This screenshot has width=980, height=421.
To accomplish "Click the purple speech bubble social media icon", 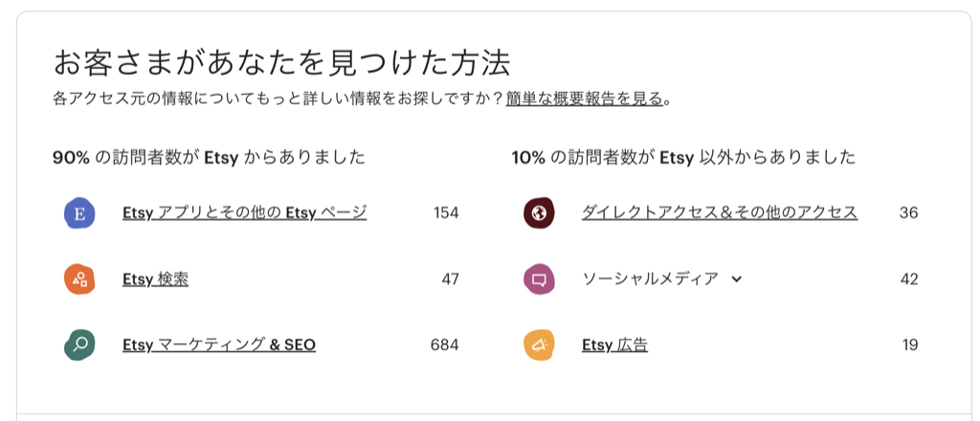I will click(539, 279).
